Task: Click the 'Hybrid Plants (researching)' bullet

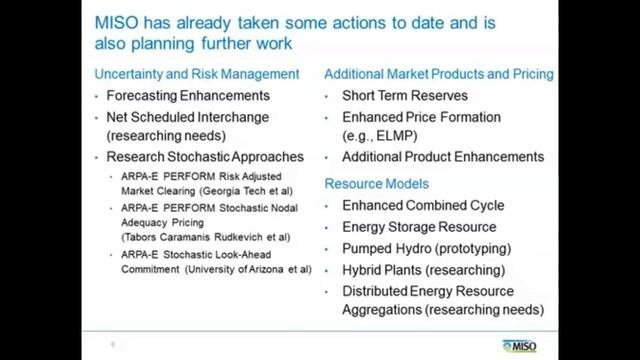Action: (x=424, y=270)
